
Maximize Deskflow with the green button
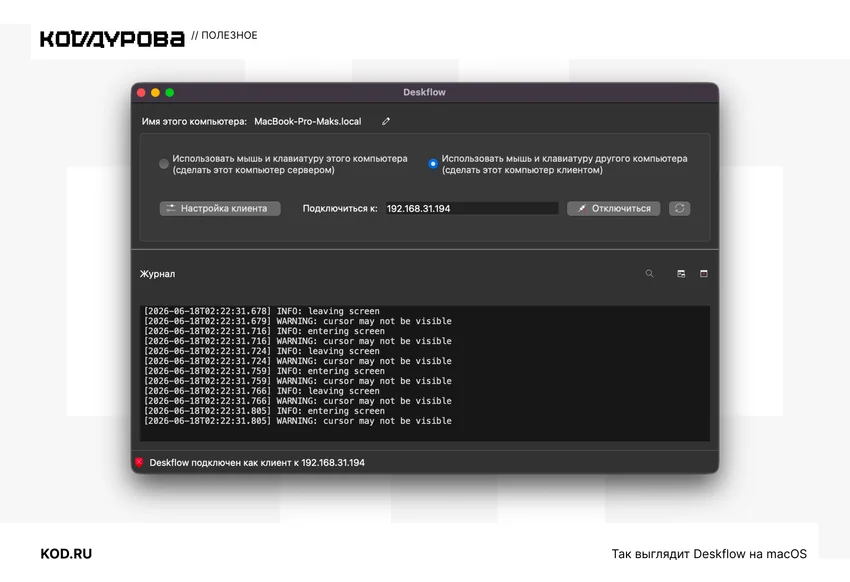170,93
